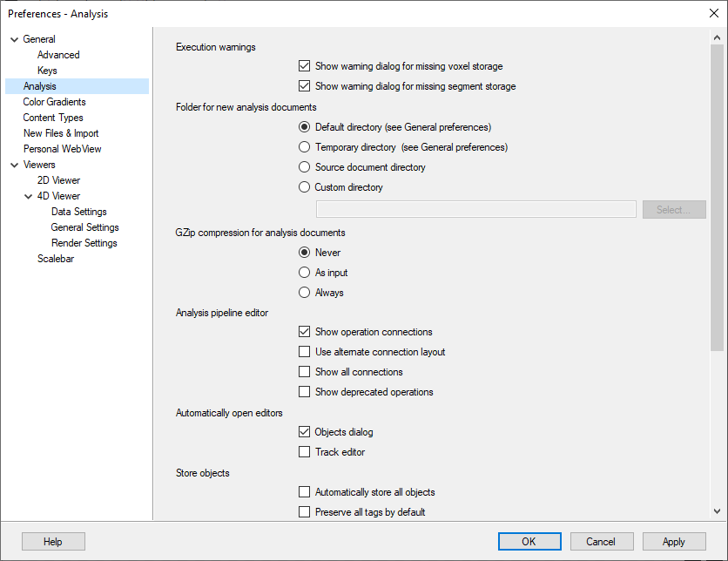728x561 pixels.
Task: Enable Use alternate connection layout
Action: 305,351
